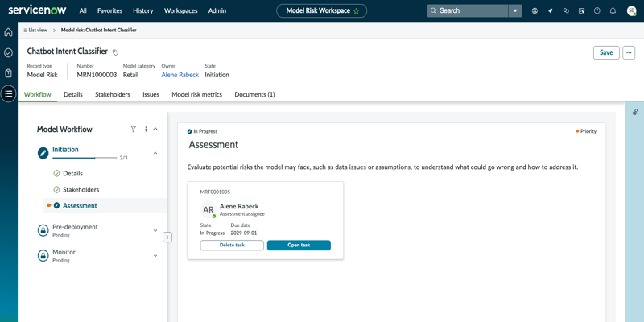Click the Monitor lock icon

click(43, 255)
